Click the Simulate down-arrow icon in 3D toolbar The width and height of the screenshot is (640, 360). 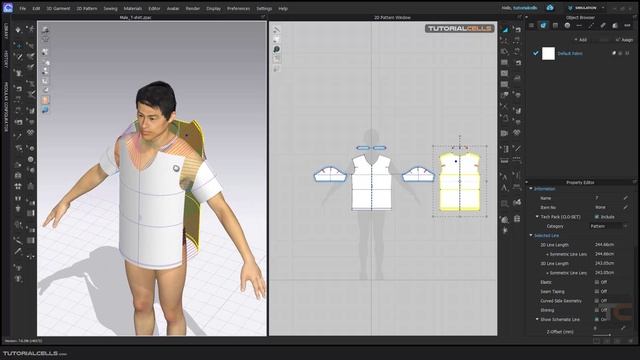coord(18,29)
